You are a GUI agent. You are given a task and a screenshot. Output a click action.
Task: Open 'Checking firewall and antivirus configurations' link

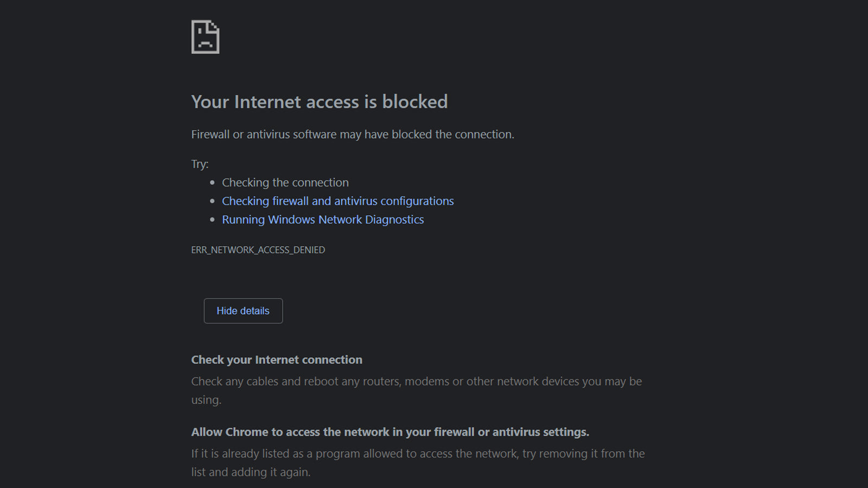[337, 201]
